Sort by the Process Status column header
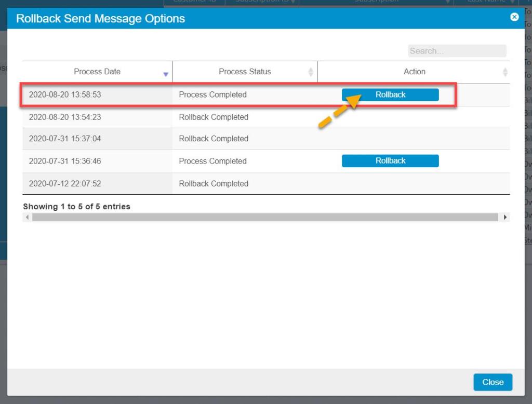The height and width of the screenshot is (404, 532). pos(245,72)
